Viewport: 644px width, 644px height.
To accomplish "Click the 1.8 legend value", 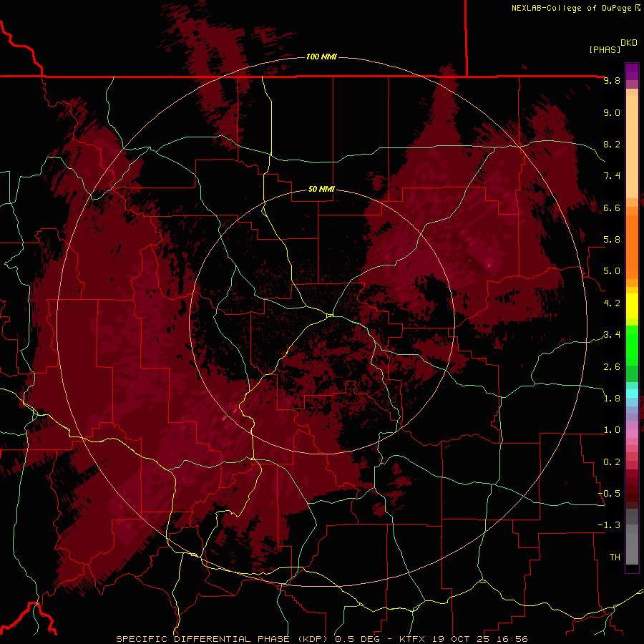I will tap(612, 399).
